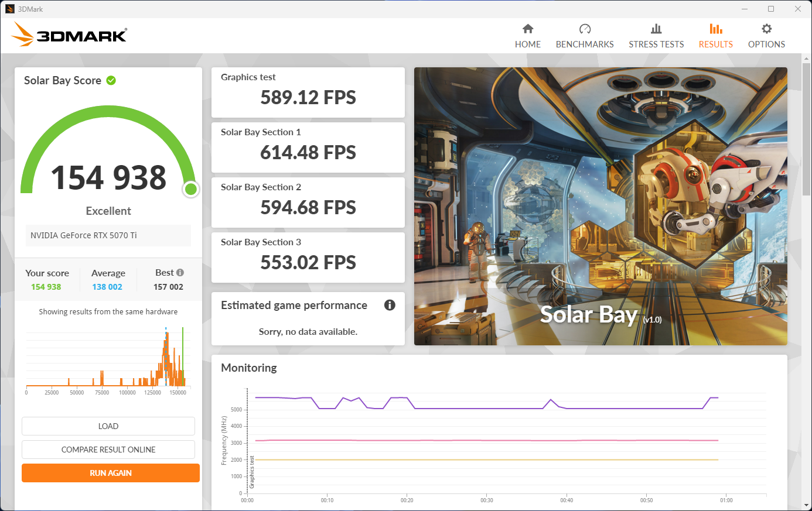Click the green validation checkmark icon
The height and width of the screenshot is (511, 812).
[x=111, y=80]
